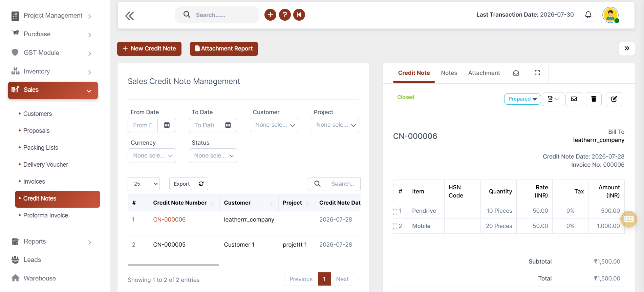Screen dimensions: 644x292
Task: Switch to Notes tab
Action: pos(449,73)
